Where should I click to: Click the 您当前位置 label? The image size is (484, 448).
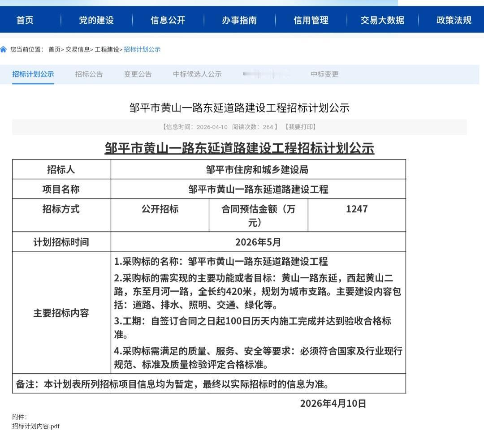point(27,49)
